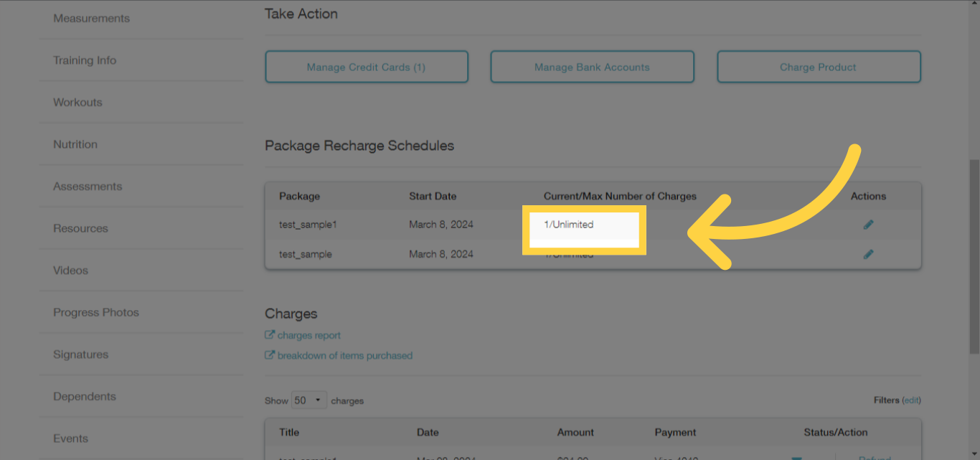980x460 pixels.
Task: Select Events in the sidebar
Action: (70, 438)
